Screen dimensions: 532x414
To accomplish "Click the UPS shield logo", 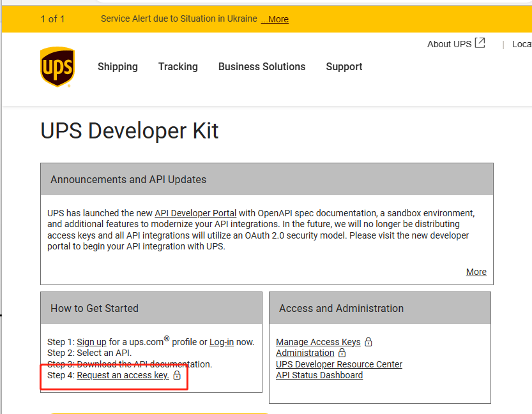I will click(57, 67).
